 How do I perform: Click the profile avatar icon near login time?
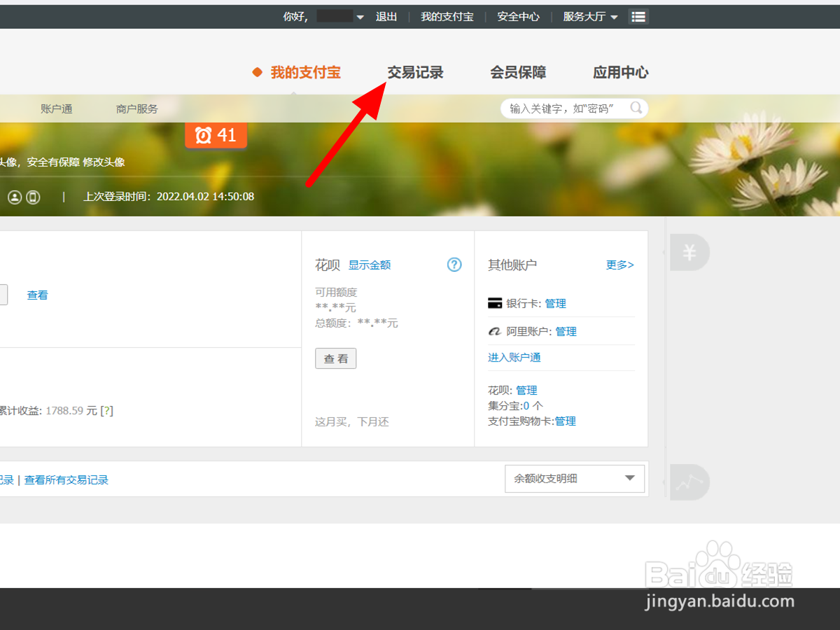(x=15, y=197)
